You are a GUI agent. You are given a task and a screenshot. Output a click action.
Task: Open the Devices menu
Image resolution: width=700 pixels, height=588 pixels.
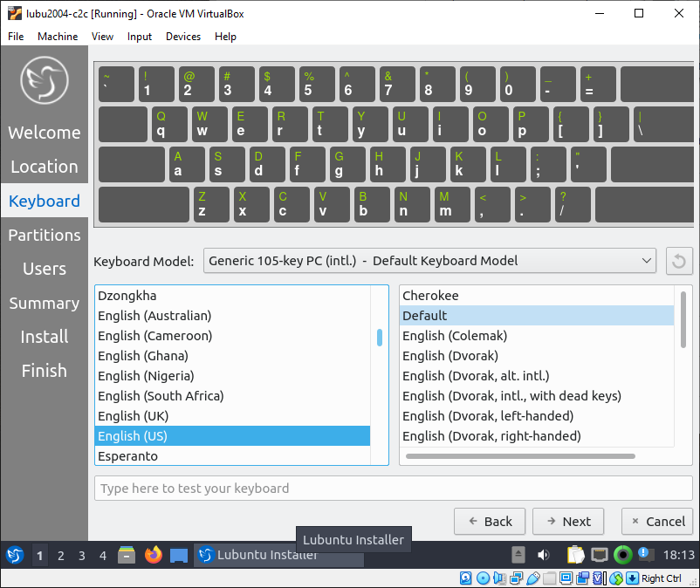(183, 37)
